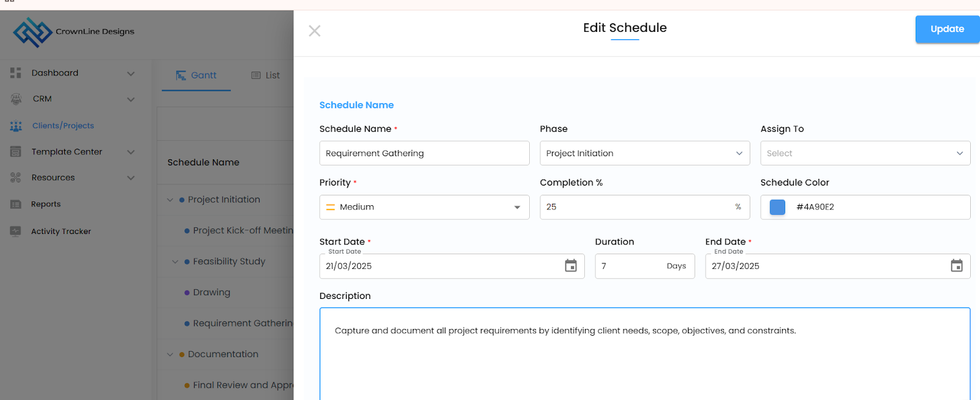This screenshot has height=400, width=980.
Task: Click the Resources sidebar icon
Action: (16, 178)
